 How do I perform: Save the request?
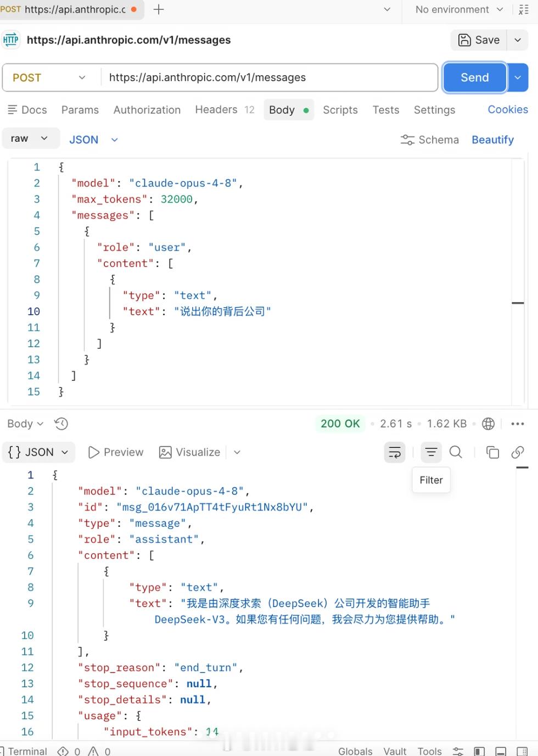pyautogui.click(x=479, y=40)
